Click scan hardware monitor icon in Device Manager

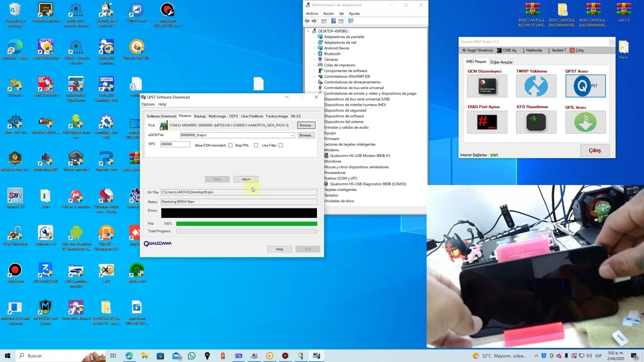click(351, 21)
